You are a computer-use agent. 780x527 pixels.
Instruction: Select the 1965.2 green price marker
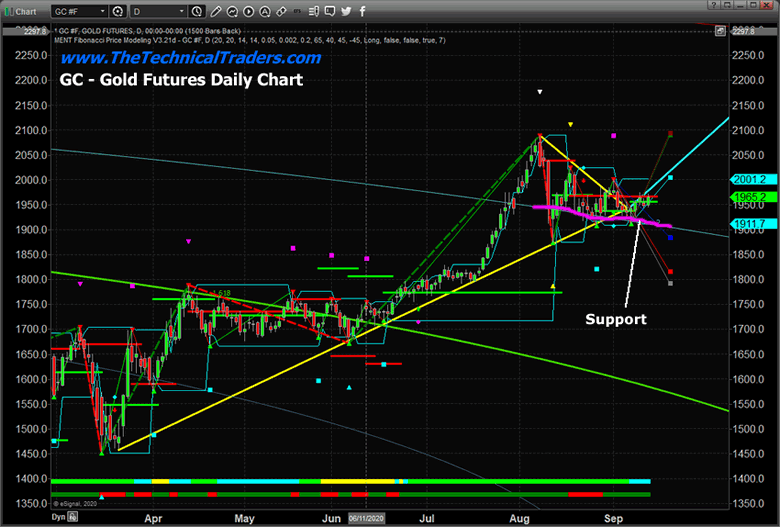click(753, 197)
